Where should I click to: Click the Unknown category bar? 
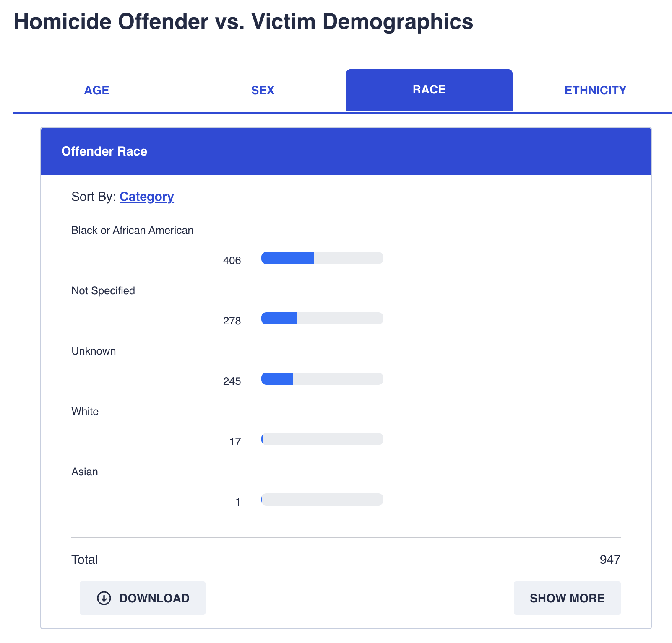322,379
